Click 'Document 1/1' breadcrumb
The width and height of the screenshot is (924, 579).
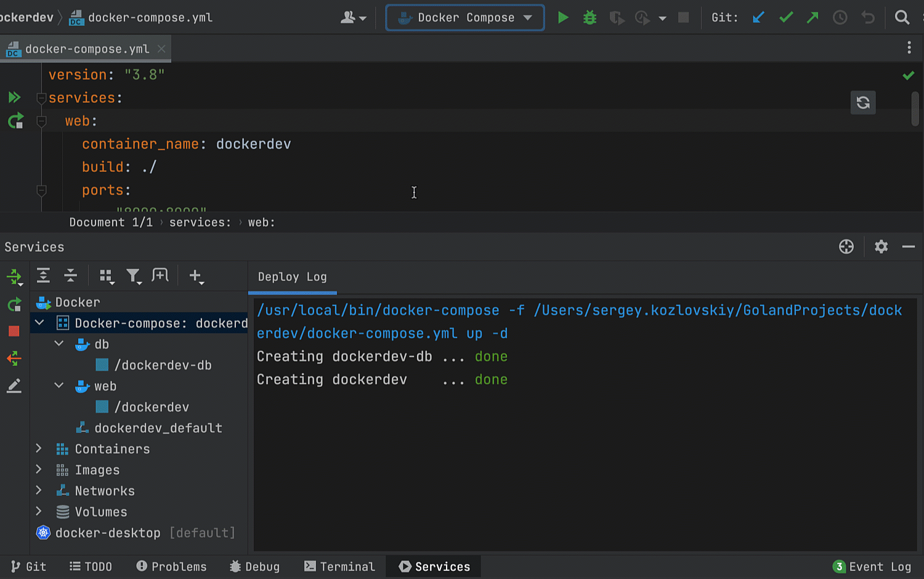click(x=111, y=222)
